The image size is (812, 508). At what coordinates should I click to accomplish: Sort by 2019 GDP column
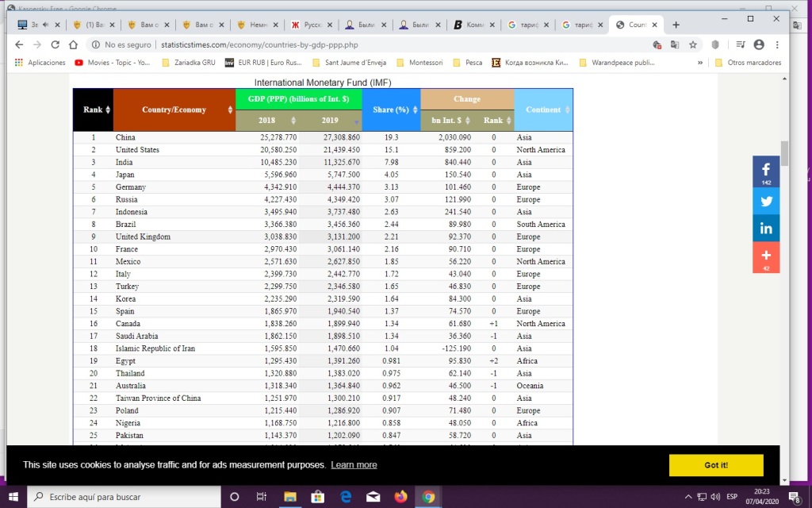click(x=334, y=120)
